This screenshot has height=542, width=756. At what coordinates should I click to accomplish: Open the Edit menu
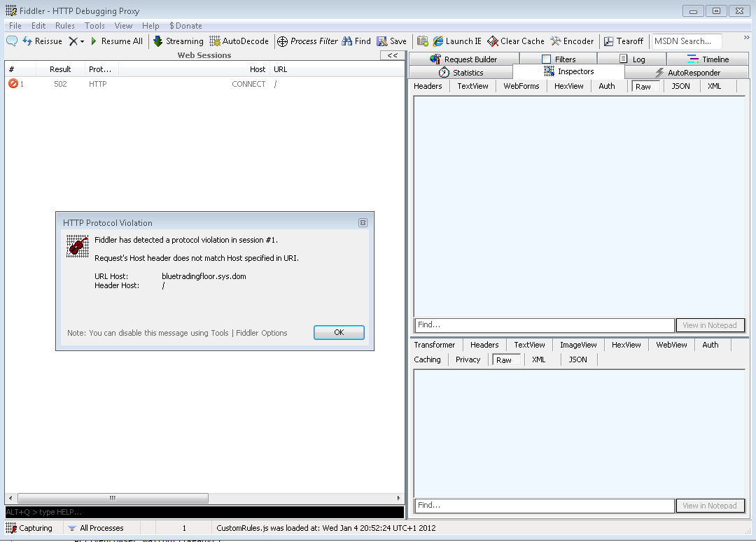click(x=38, y=26)
